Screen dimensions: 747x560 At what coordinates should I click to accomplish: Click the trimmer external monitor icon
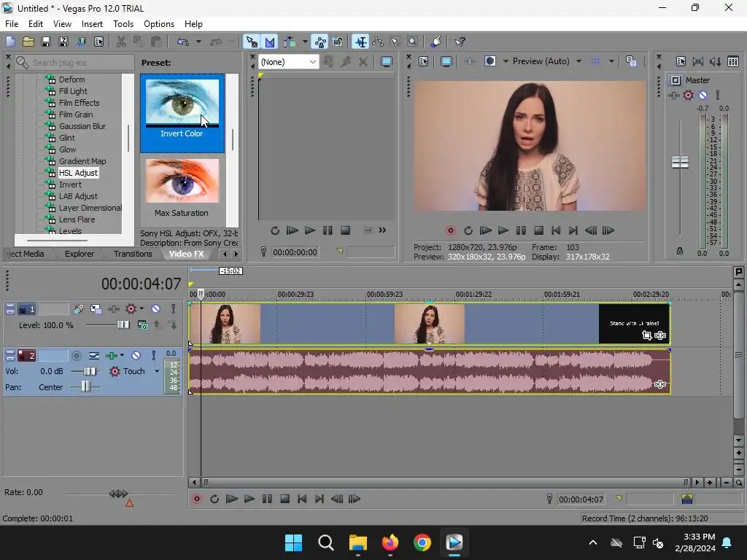(387, 62)
